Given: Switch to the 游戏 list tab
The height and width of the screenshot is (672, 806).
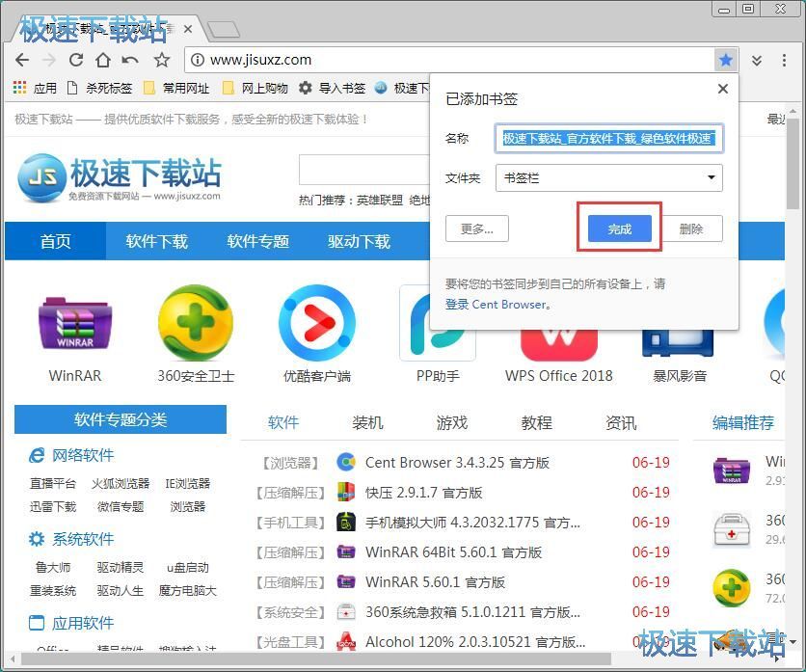Looking at the screenshot, I should 452,422.
